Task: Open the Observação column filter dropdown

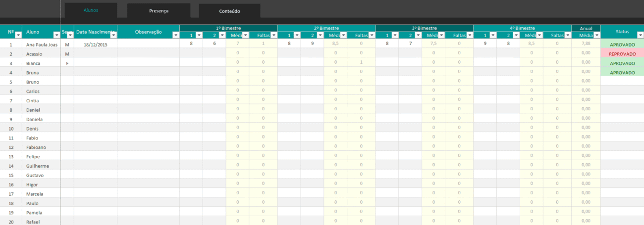Action: point(175,35)
